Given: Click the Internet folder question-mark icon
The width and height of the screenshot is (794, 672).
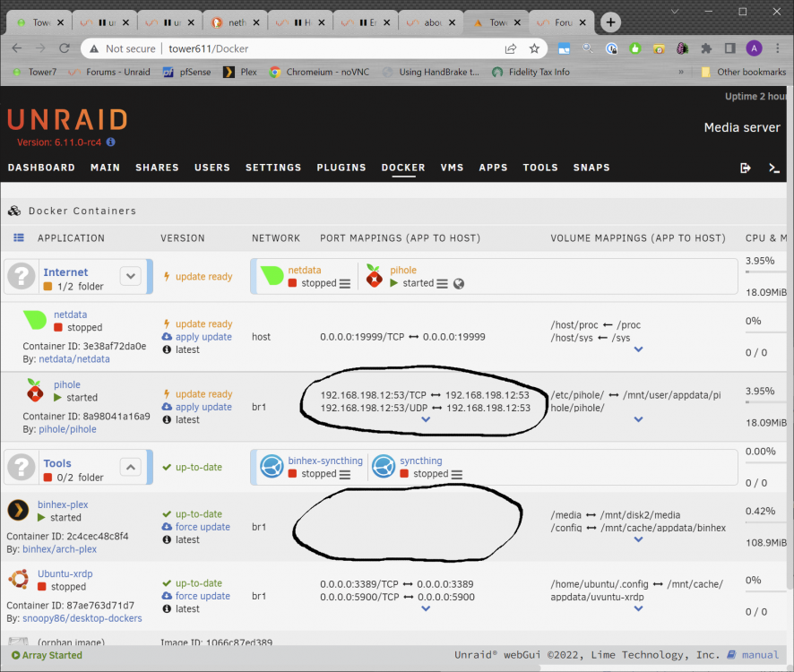Looking at the screenshot, I should [22, 276].
